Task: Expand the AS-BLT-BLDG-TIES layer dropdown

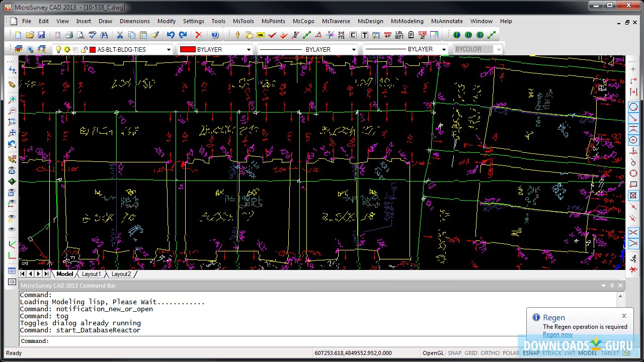Action: click(x=169, y=49)
